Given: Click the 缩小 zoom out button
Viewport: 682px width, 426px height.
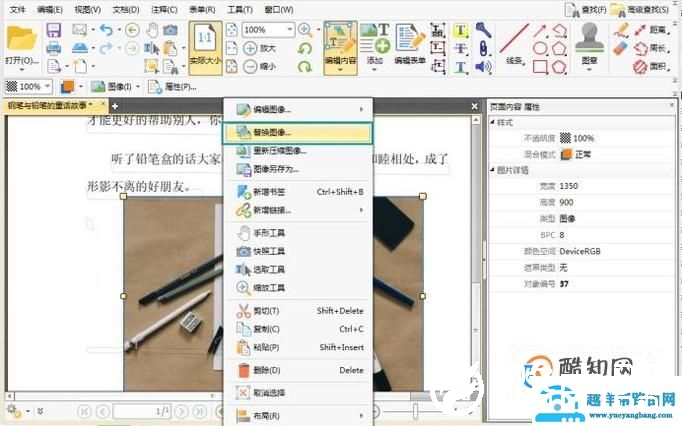Looking at the screenshot, I should [260, 67].
